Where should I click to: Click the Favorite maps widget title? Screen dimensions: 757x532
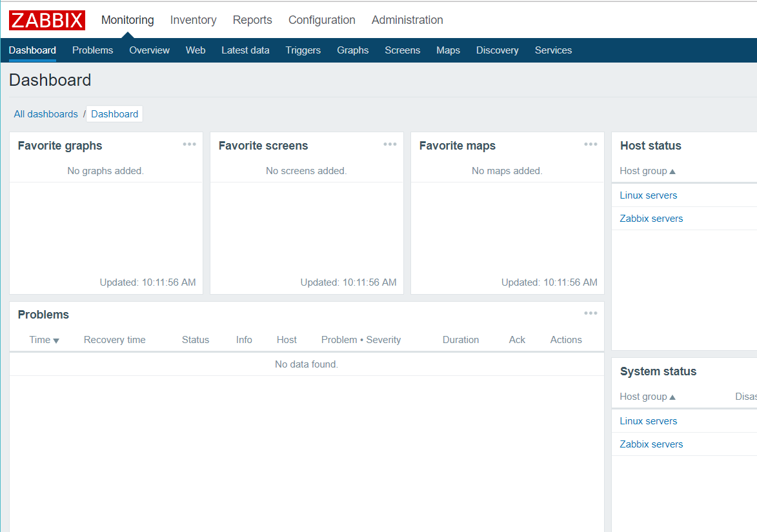(x=457, y=146)
